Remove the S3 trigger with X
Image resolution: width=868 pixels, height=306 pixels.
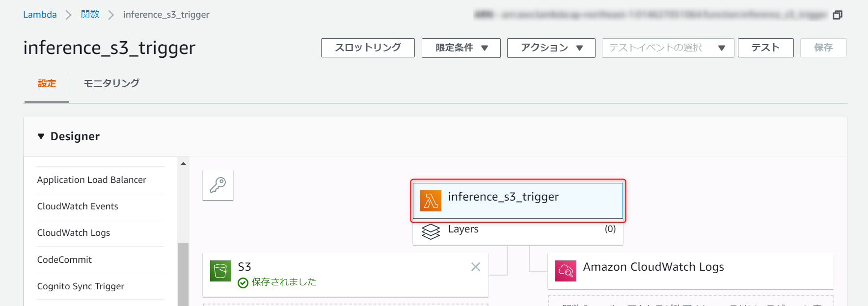tap(475, 267)
